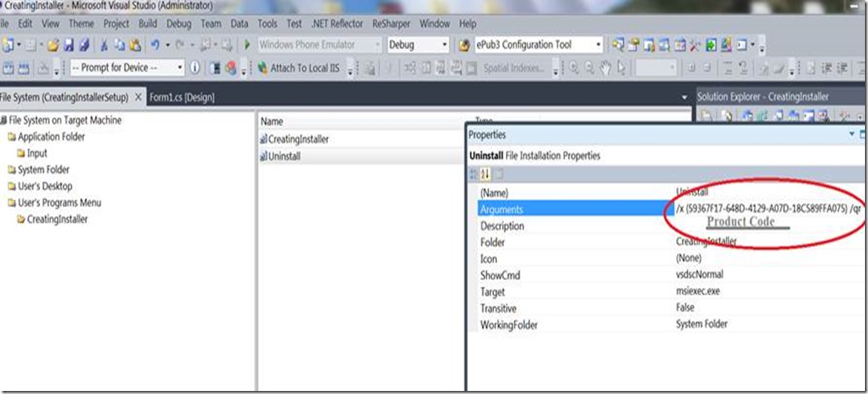The image size is (868, 394).
Task: Open the Build menu
Action: coord(147,23)
